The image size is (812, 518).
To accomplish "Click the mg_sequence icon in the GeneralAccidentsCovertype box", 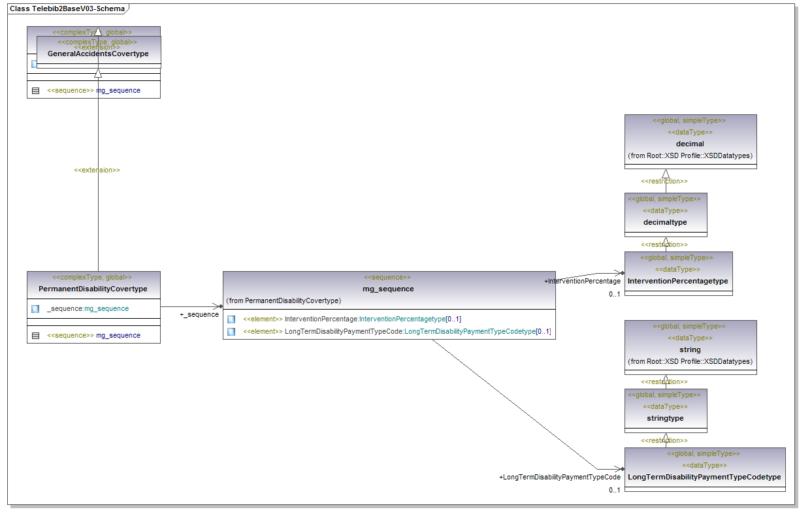I will tap(35, 91).
